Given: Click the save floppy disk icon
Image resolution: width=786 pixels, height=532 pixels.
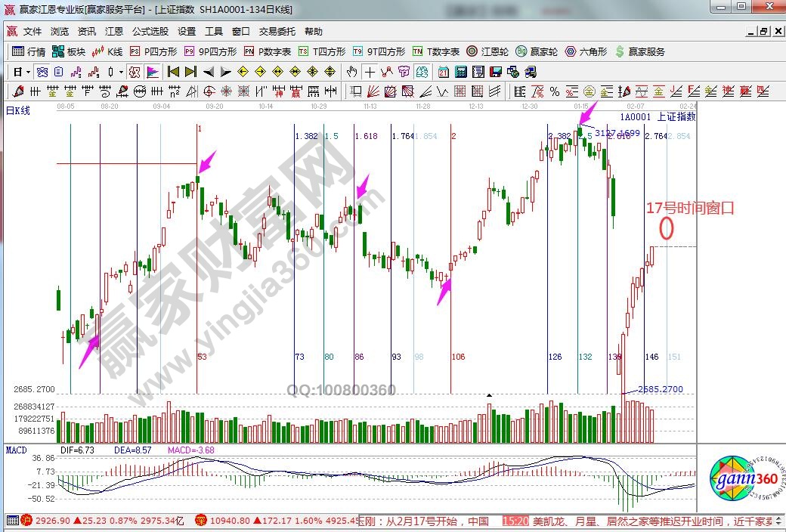Looking at the screenshot, I should coord(496,72).
